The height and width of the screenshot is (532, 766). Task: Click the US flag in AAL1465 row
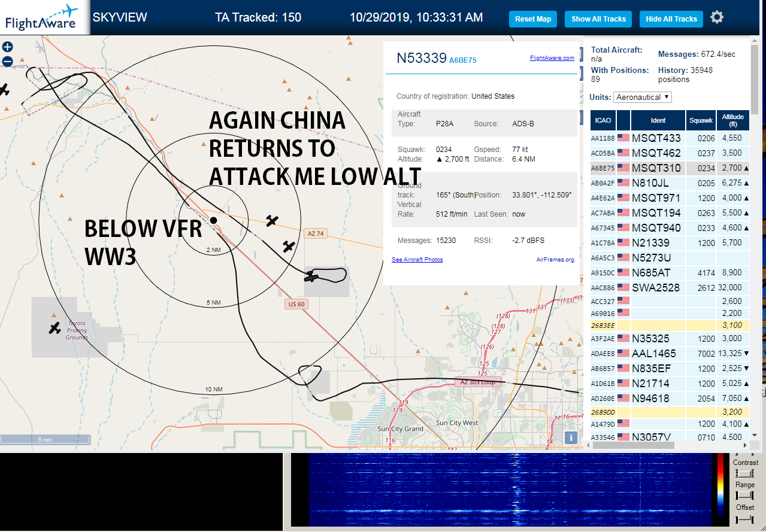[x=623, y=353]
